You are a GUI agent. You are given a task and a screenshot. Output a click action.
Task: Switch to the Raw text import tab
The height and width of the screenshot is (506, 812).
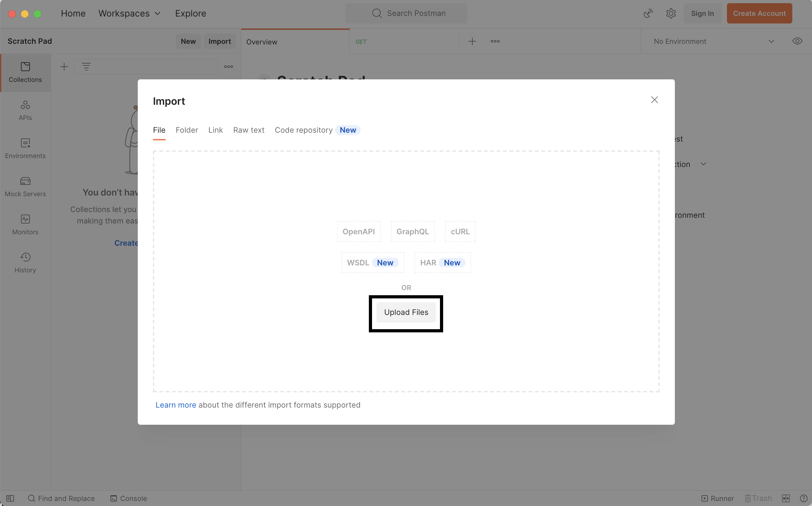pos(249,130)
